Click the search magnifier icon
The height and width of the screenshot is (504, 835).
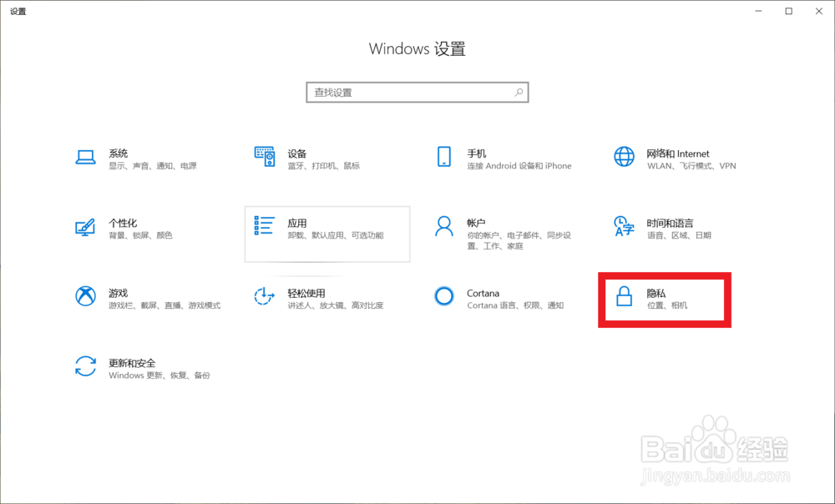519,93
